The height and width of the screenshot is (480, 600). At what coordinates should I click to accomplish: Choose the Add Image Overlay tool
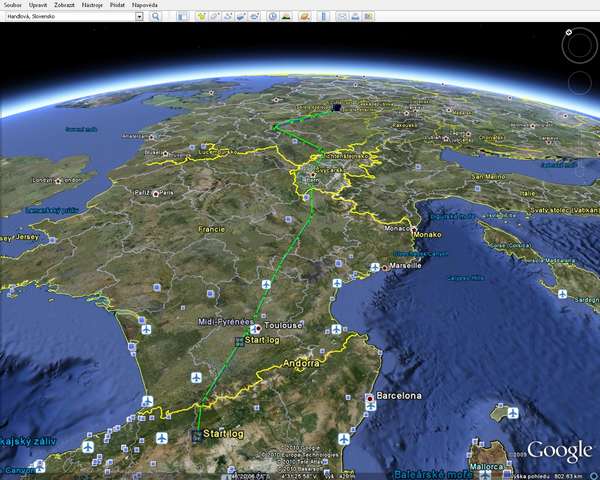tap(241, 16)
